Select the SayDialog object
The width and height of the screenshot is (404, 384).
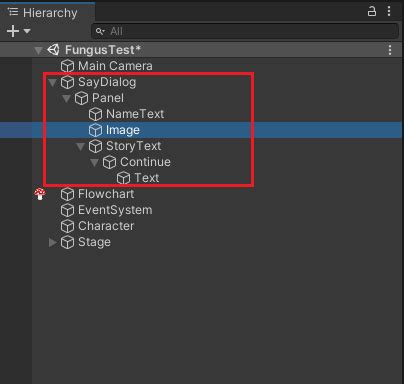107,82
